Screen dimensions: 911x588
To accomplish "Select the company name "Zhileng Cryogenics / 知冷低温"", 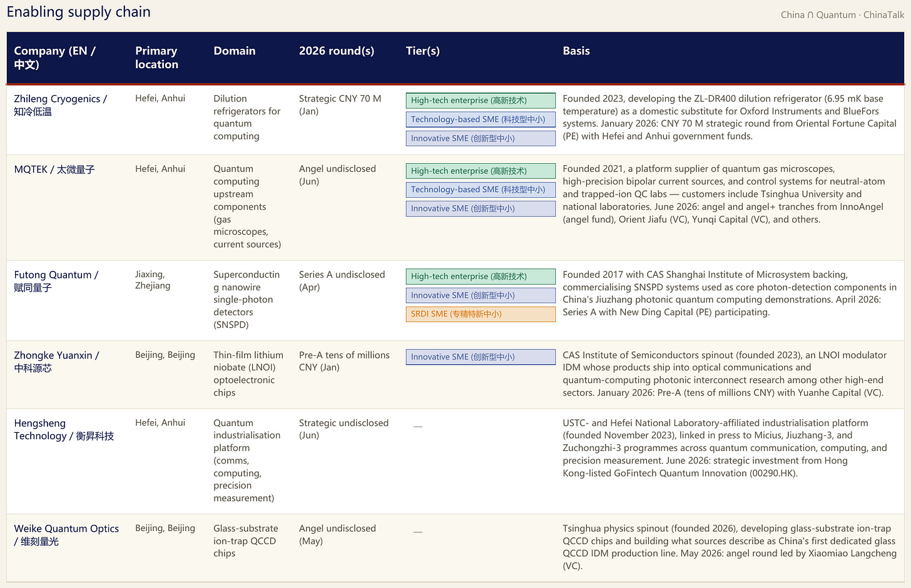I will click(x=61, y=105).
